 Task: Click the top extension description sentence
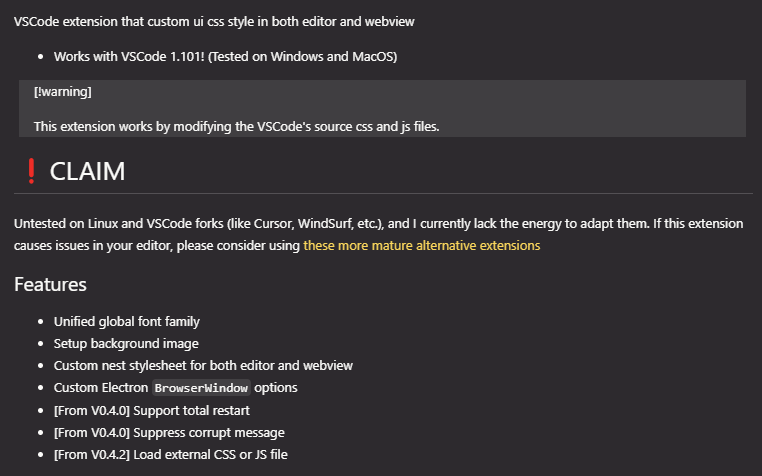tap(214, 21)
